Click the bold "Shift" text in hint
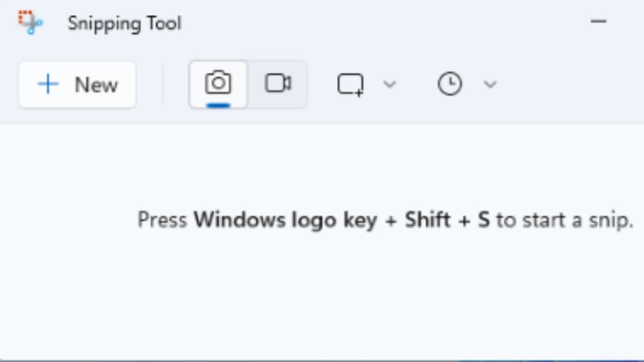644x362 pixels. coord(428,220)
